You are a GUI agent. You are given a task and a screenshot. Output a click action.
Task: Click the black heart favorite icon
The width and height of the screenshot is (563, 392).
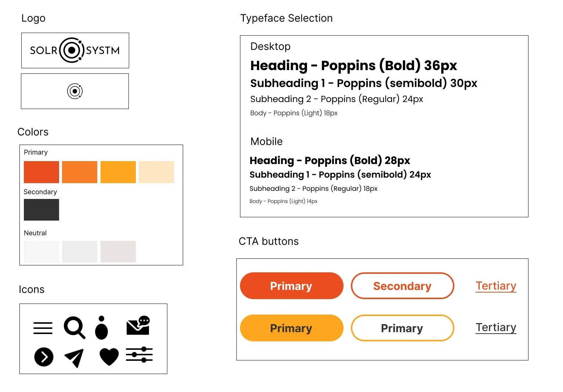[x=109, y=356]
